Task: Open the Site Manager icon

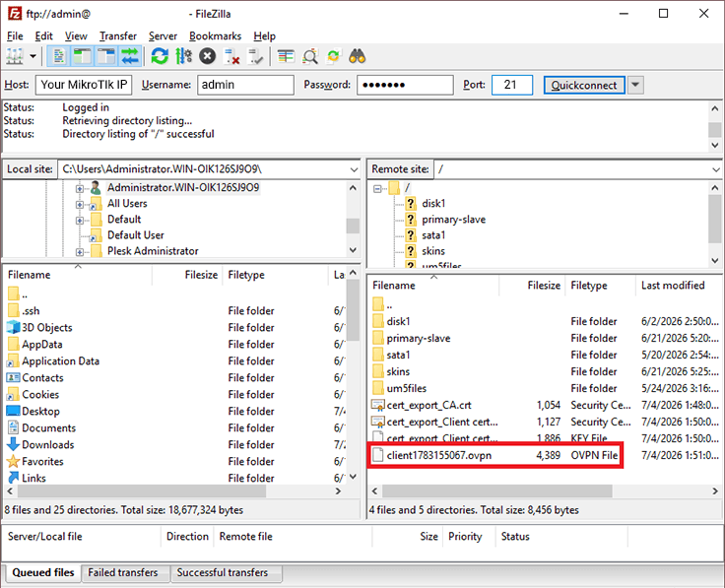Action: tap(15, 57)
